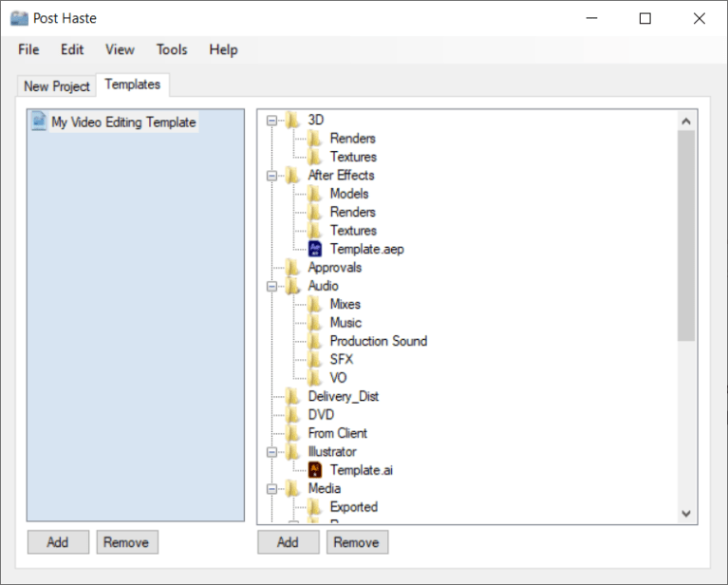Viewport: 728px width, 585px height.
Task: Open the Tools menu
Action: click(x=172, y=49)
